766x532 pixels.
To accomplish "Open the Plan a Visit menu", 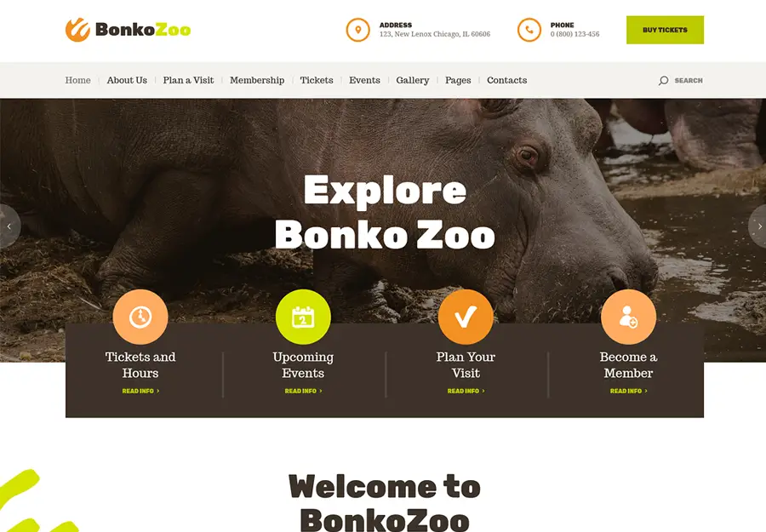I will [x=189, y=80].
